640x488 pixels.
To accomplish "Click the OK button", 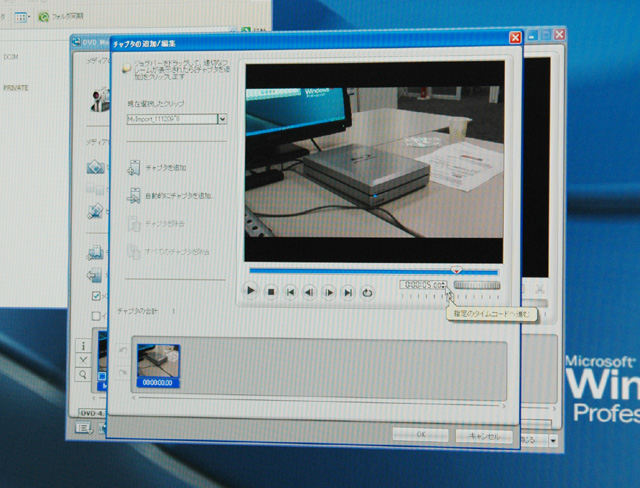I will [420, 435].
